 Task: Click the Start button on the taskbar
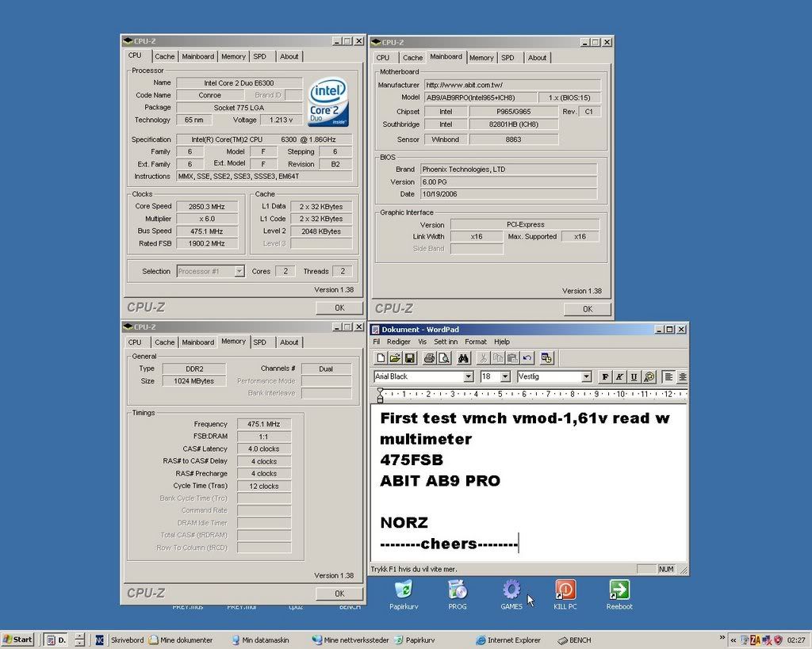17,639
